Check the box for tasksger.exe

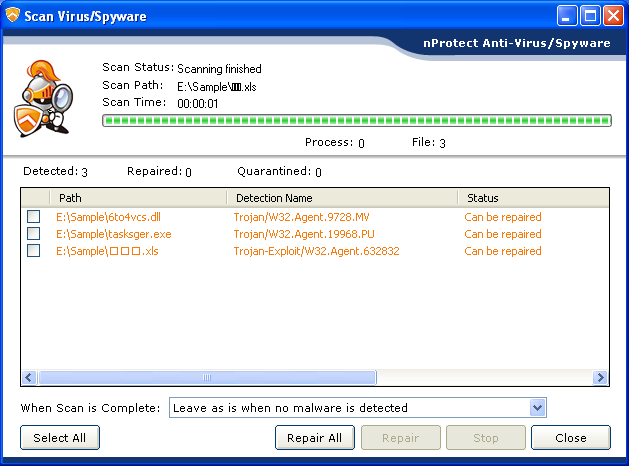tap(33, 233)
